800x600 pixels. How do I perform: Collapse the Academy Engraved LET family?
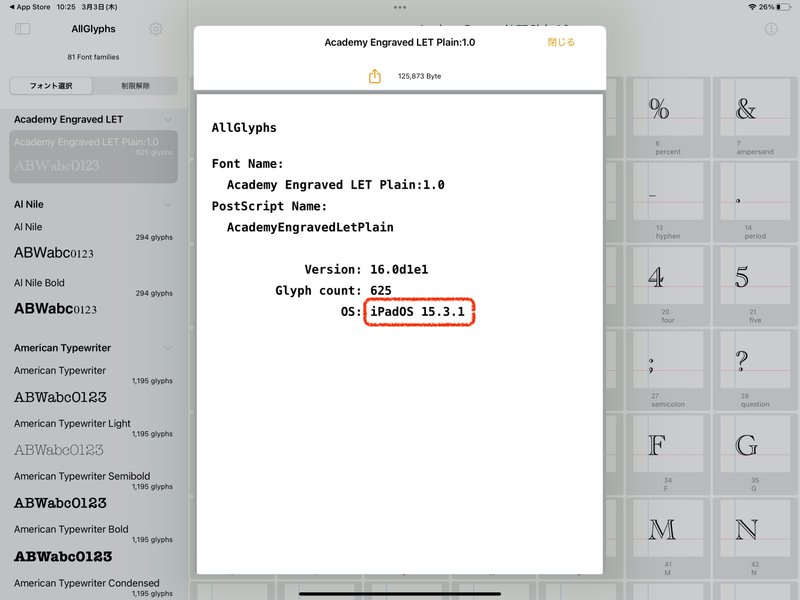tap(168, 119)
